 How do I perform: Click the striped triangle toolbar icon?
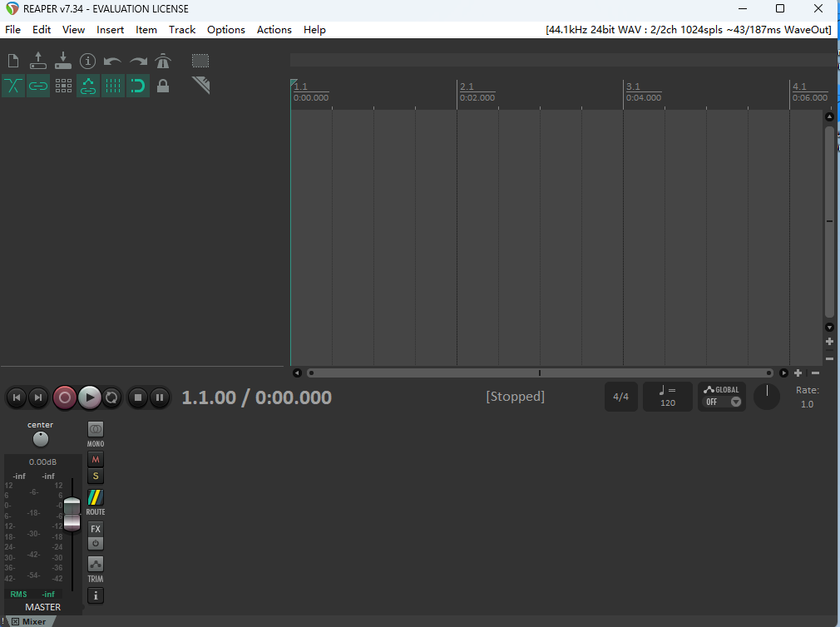click(201, 85)
